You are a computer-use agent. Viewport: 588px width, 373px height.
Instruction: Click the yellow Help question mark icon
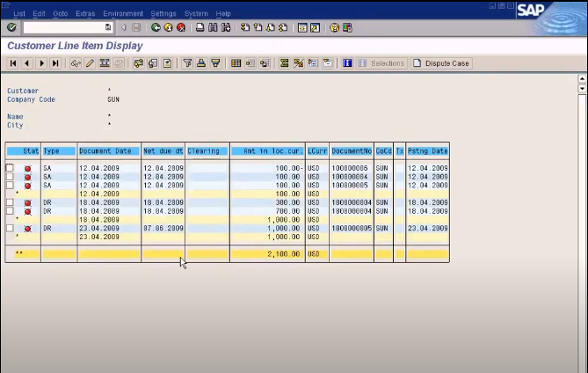point(334,27)
